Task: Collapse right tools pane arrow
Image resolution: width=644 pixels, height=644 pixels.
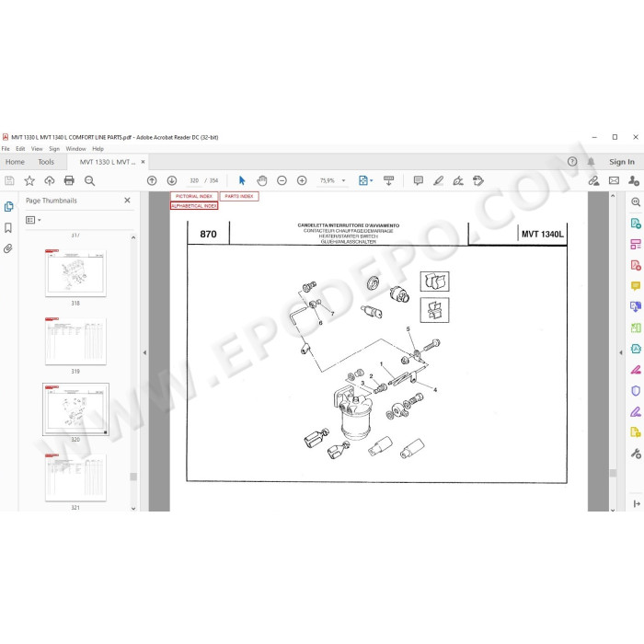Action: tap(621, 352)
